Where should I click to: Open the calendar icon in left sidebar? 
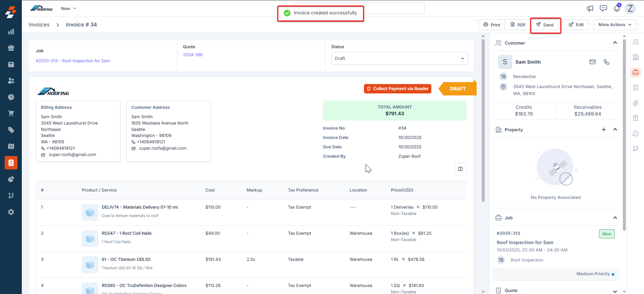coord(11,64)
